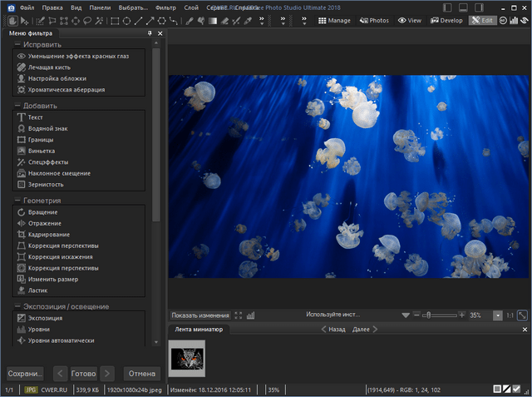Click the Уровни levels tool
This screenshot has height=397, width=532.
click(39, 330)
